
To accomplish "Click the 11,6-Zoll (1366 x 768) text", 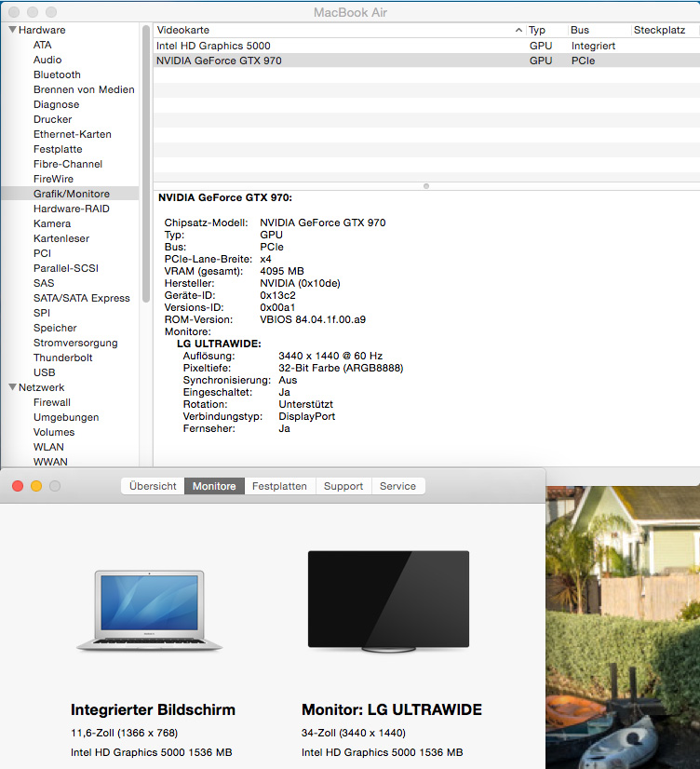I will pos(124,733).
